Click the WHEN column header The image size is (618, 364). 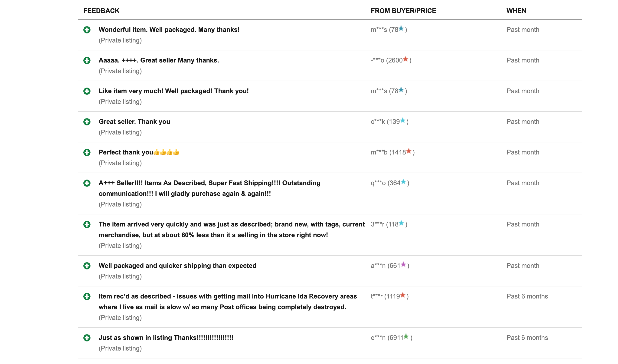(516, 11)
